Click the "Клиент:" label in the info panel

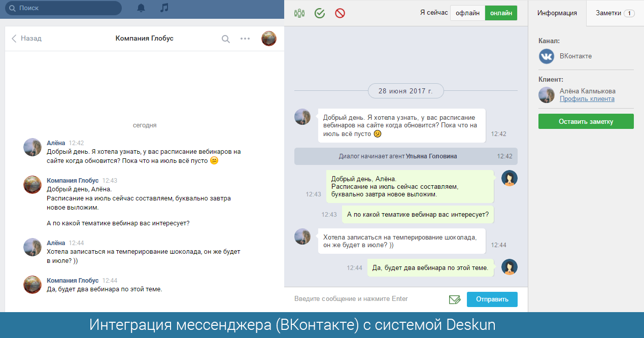click(x=551, y=80)
